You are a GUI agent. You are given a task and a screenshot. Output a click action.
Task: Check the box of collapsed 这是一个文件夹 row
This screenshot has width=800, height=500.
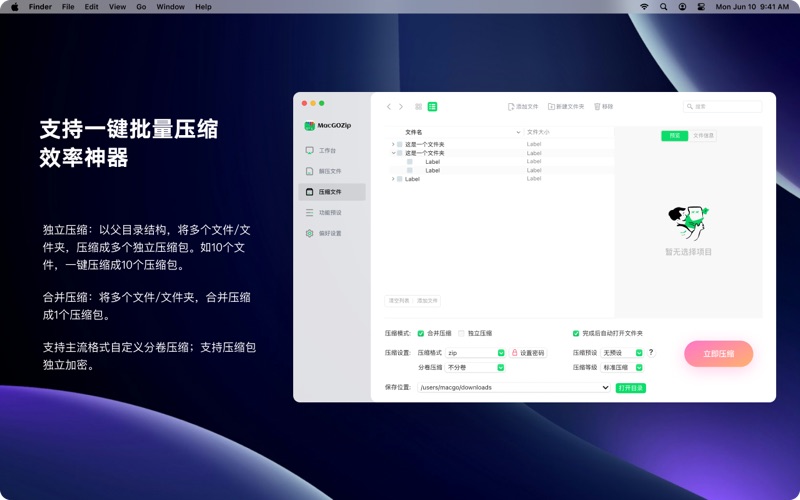coord(399,144)
